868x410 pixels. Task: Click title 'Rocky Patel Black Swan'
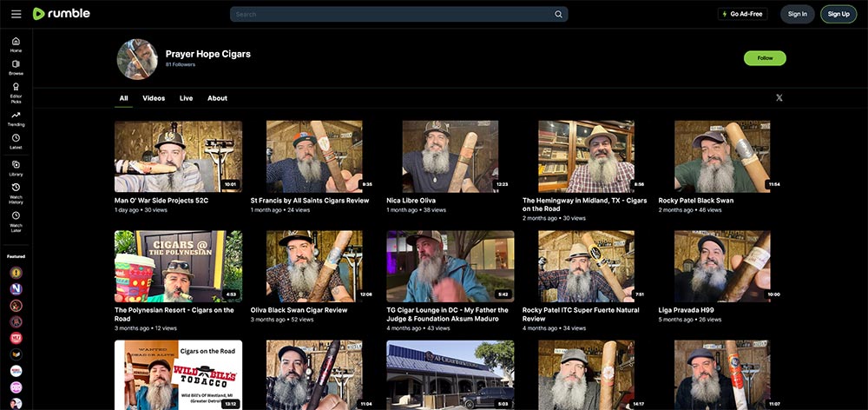pos(696,201)
